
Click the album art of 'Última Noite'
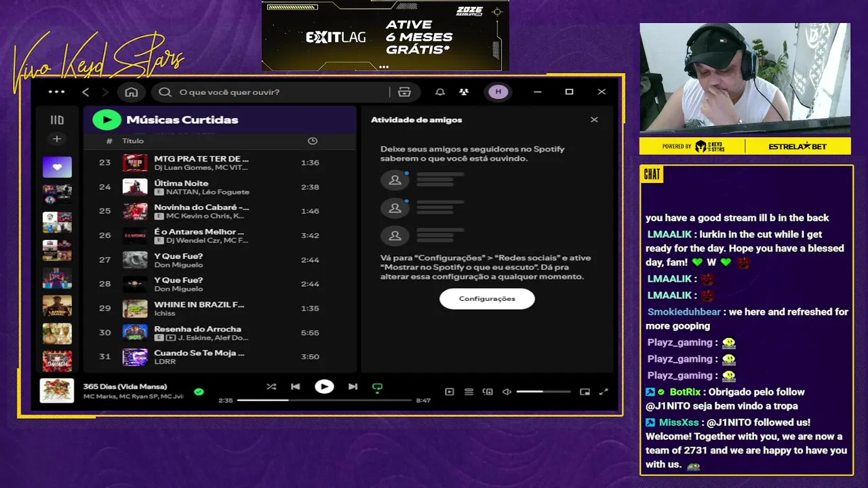[135, 187]
